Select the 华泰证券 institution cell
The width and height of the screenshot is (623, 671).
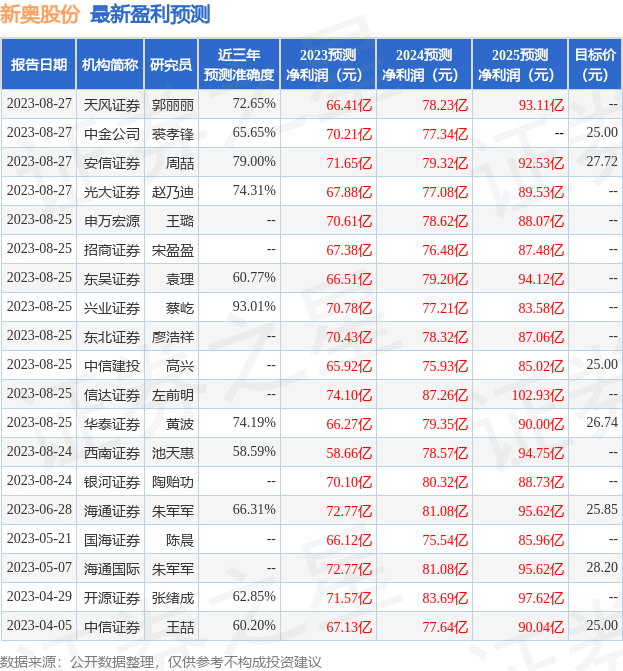[112, 425]
